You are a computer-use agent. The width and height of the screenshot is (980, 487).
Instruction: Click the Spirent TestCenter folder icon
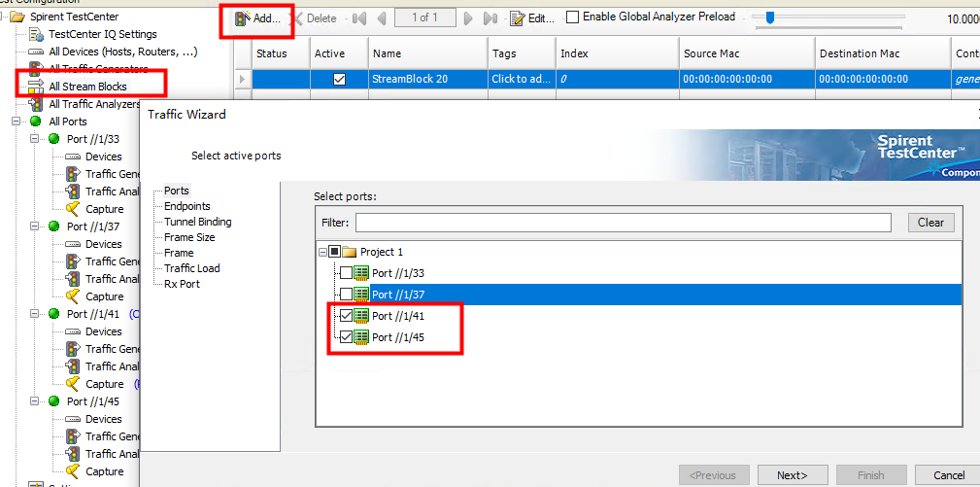click(x=18, y=17)
